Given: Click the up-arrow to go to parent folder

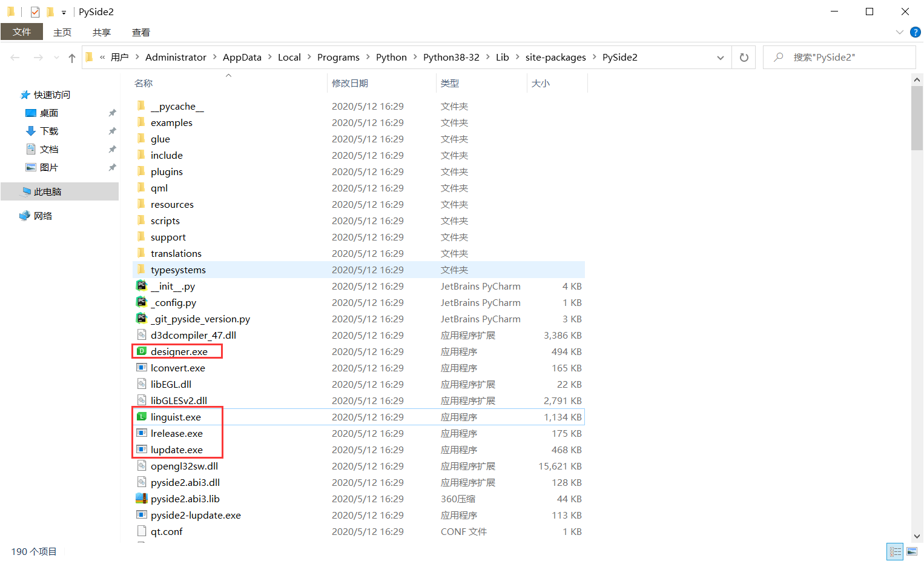Looking at the screenshot, I should (71, 57).
